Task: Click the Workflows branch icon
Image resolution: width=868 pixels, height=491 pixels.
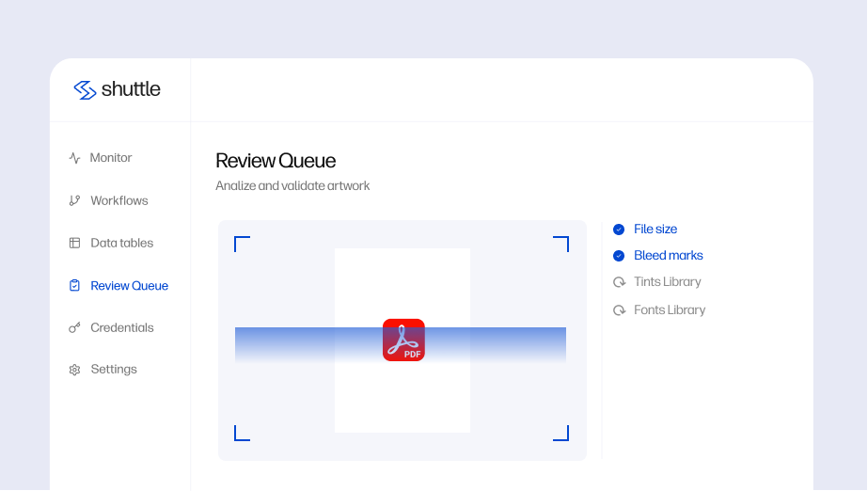Action: pyautogui.click(x=74, y=200)
